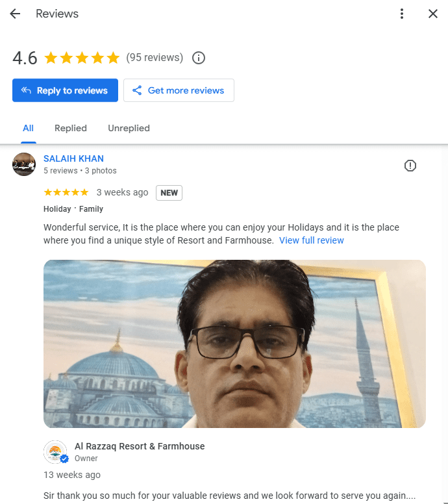Viewport: 448px width, 504px height.
Task: Click the Al Razzaq Resort & Farmhouse name
Action: click(x=140, y=446)
